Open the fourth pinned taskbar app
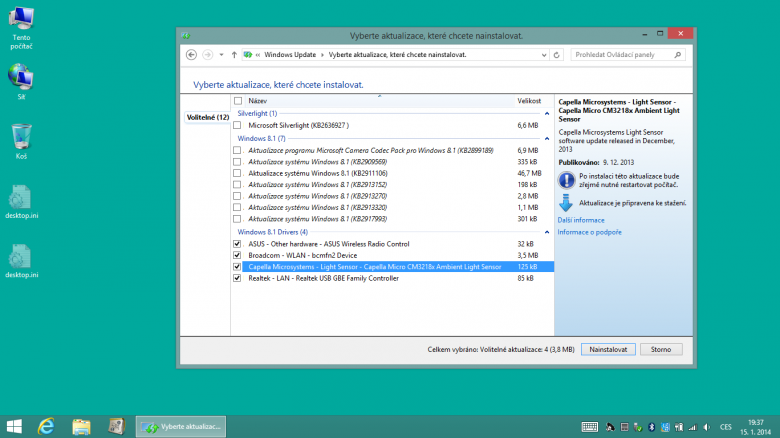The image size is (780, 438). click(x=116, y=427)
